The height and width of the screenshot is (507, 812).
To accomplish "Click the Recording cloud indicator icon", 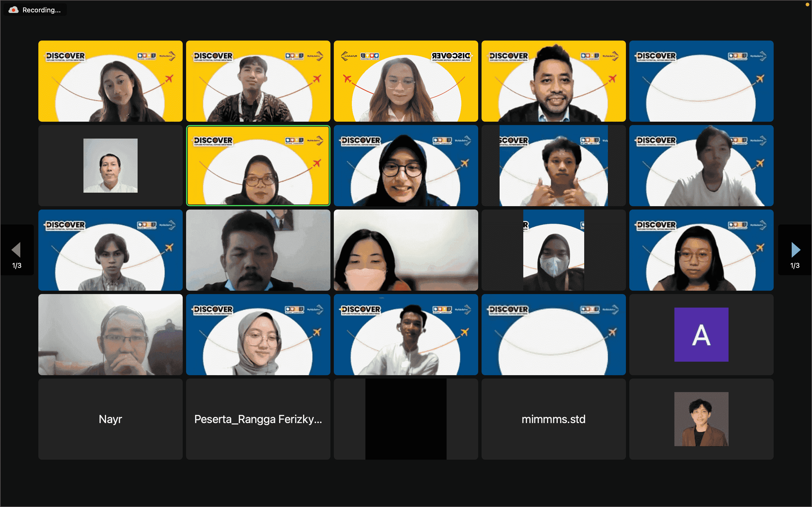I will click(14, 10).
